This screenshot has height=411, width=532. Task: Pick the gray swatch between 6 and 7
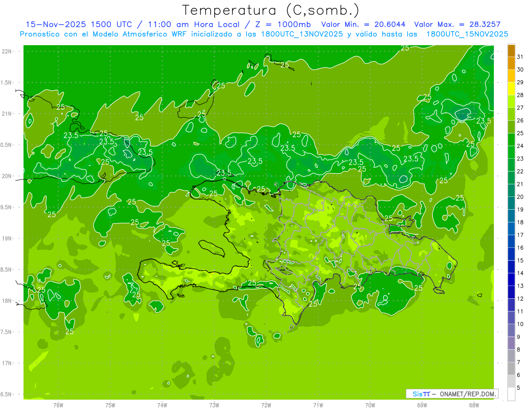coord(511,368)
